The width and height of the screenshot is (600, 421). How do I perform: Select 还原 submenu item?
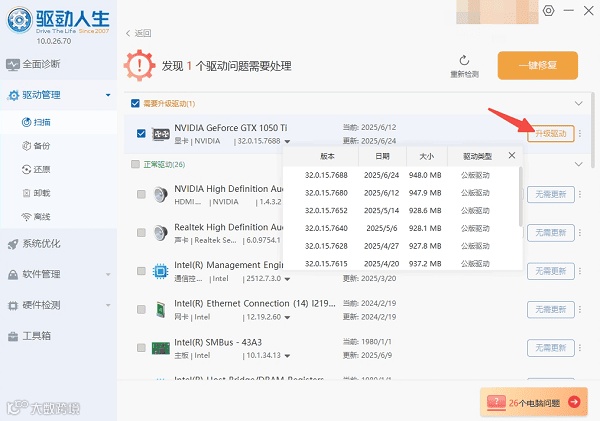(58, 169)
